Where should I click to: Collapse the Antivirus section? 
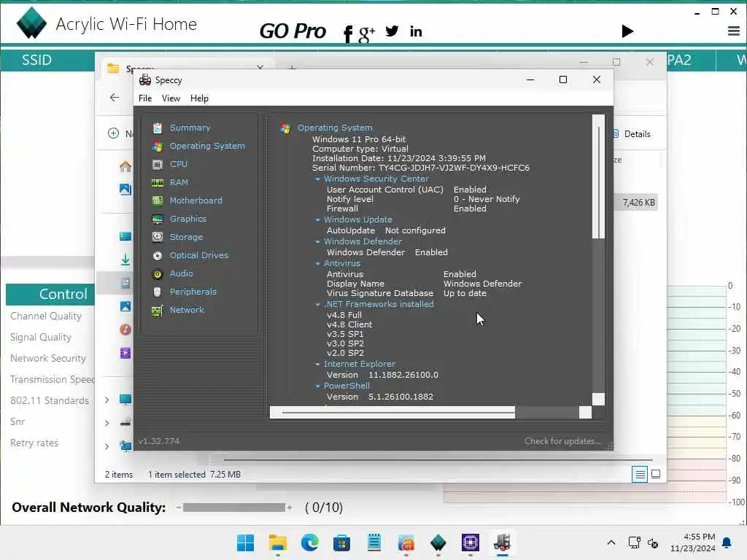(x=318, y=264)
